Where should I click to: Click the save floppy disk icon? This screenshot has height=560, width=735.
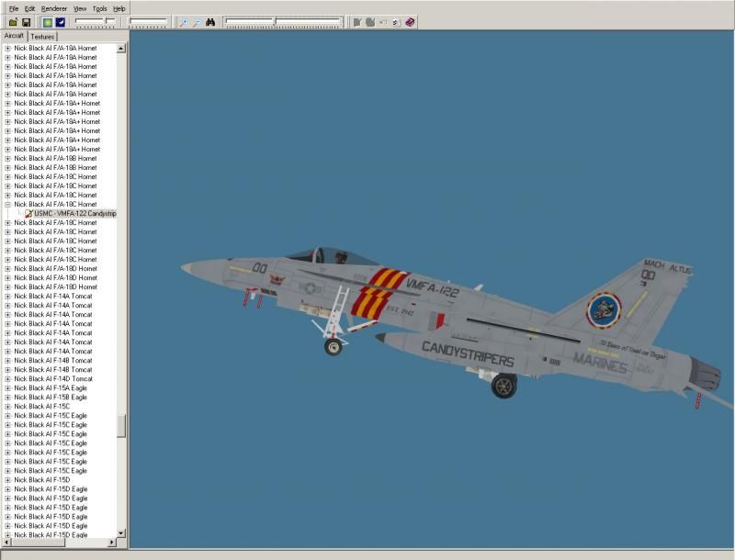(x=27, y=22)
